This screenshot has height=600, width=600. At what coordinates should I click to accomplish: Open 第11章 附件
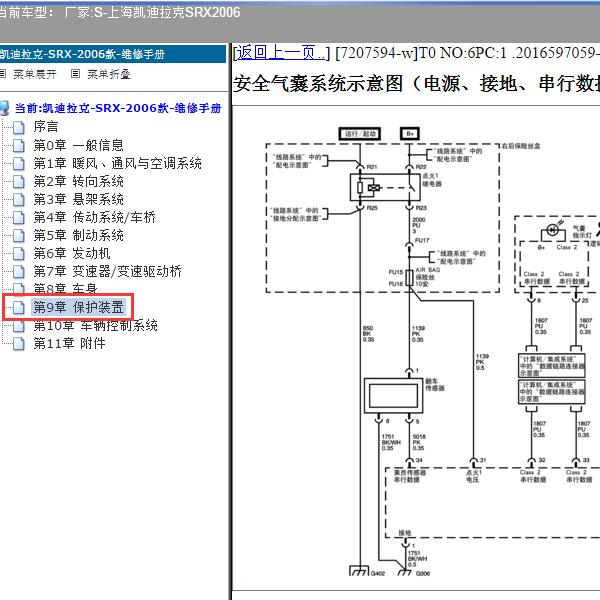(x=69, y=344)
